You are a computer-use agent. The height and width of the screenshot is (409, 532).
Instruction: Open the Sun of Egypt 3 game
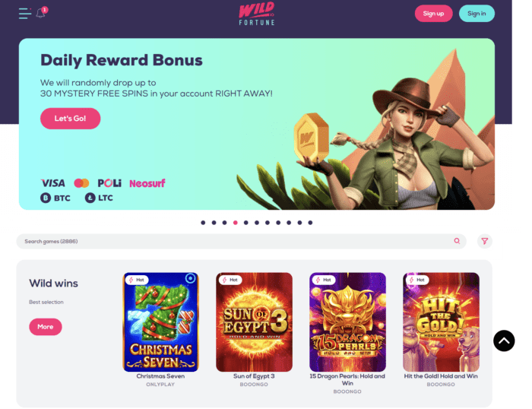pyautogui.click(x=254, y=322)
